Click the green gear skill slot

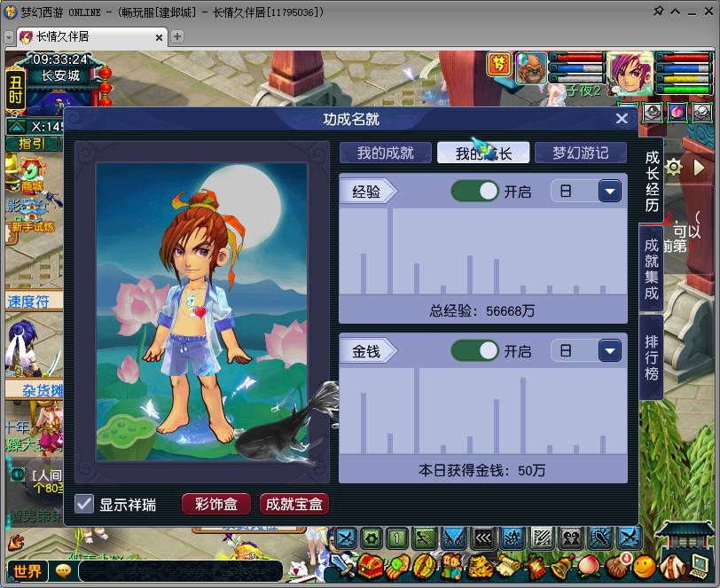[x=372, y=537]
